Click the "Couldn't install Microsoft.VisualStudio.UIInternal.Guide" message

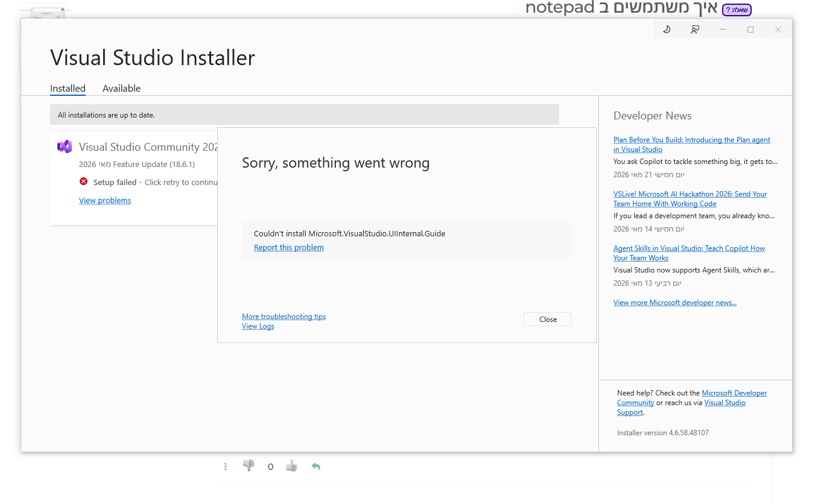point(350,233)
